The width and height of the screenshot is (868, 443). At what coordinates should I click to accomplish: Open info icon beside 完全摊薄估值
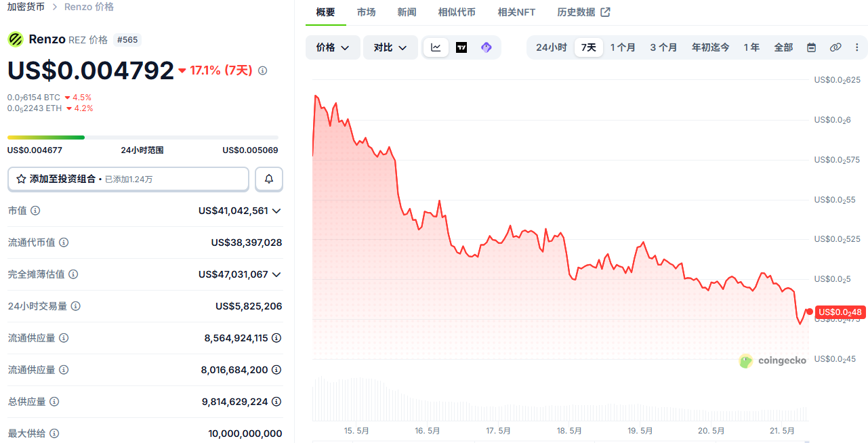pos(73,274)
